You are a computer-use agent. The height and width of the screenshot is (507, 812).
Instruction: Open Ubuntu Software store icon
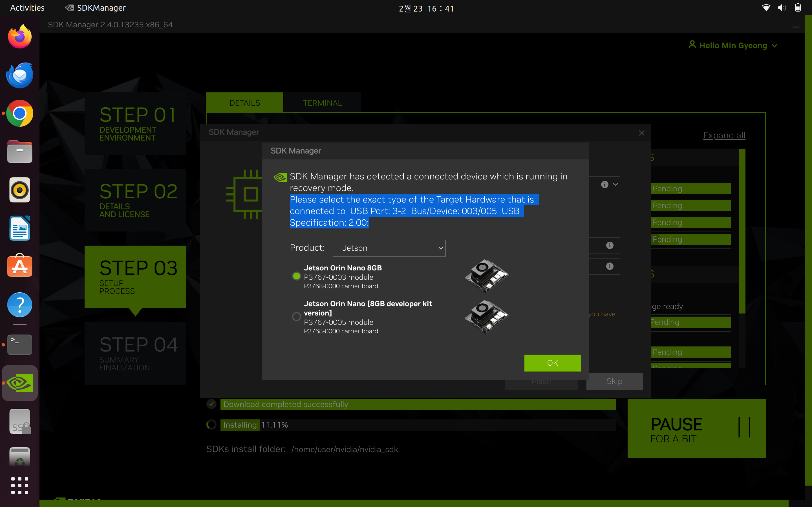[20, 266]
